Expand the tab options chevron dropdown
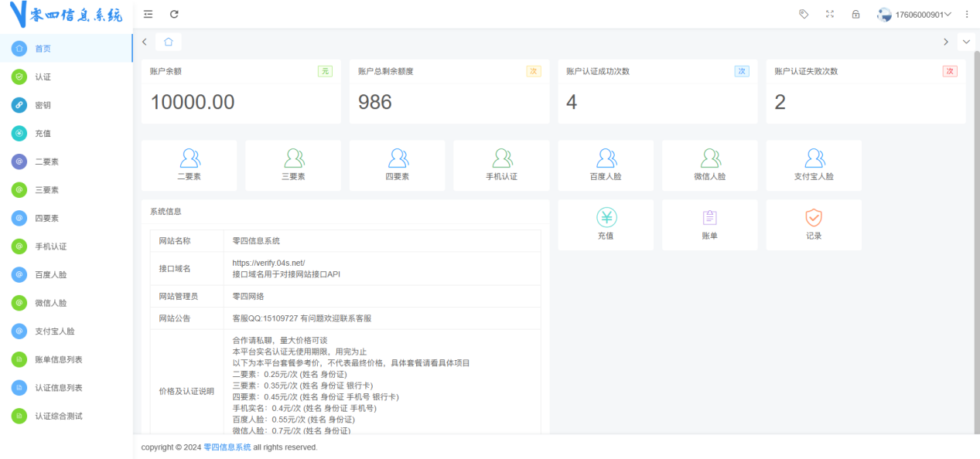This screenshot has width=980, height=459. (x=966, y=42)
